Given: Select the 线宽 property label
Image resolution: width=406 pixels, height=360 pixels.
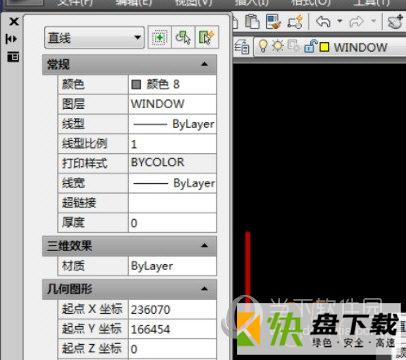Looking at the screenshot, I should coord(73,183).
